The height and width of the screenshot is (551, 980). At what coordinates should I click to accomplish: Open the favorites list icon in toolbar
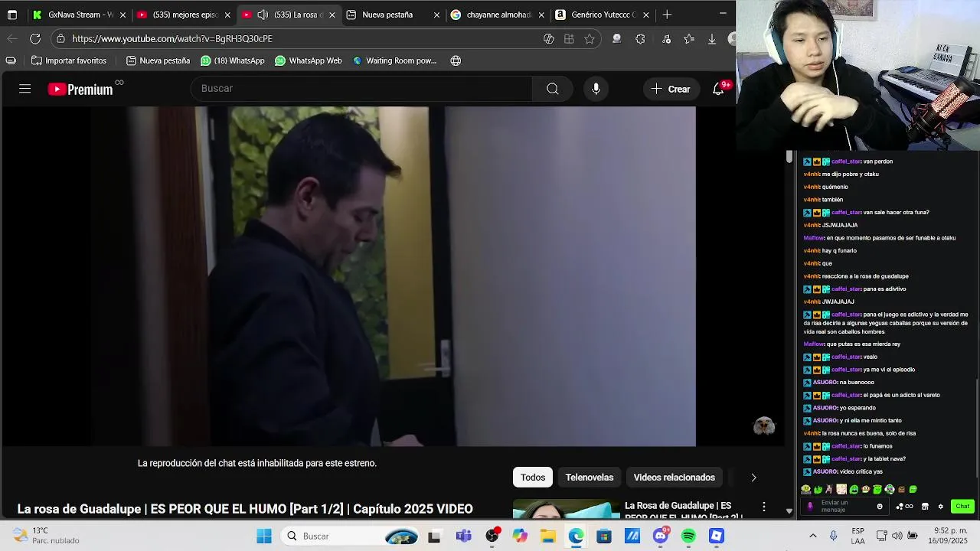(689, 38)
